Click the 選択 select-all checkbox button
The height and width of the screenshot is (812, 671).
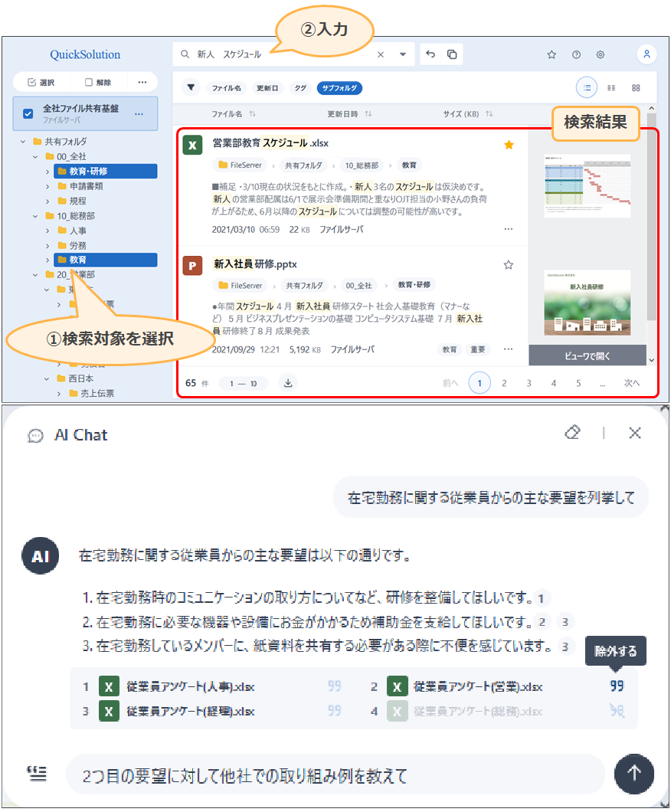tap(41, 82)
